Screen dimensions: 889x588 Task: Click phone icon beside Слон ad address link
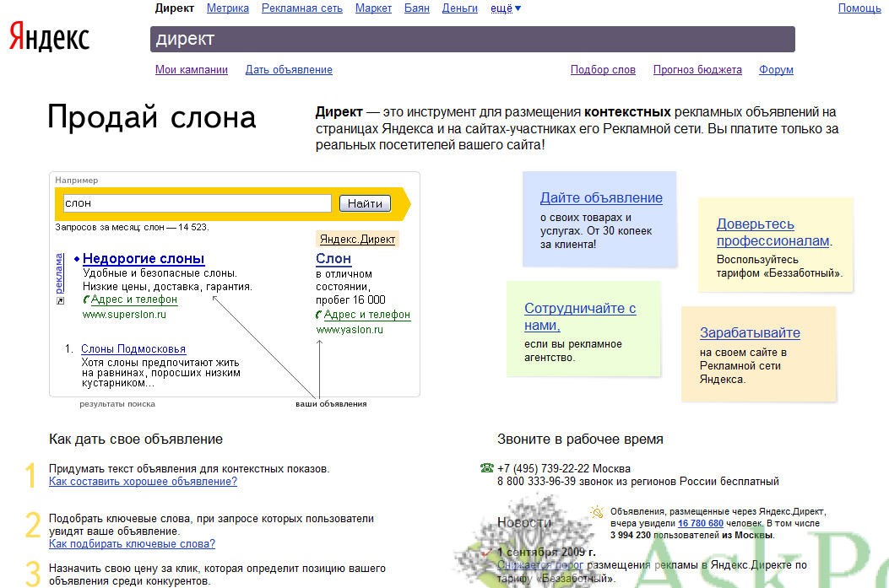319,315
